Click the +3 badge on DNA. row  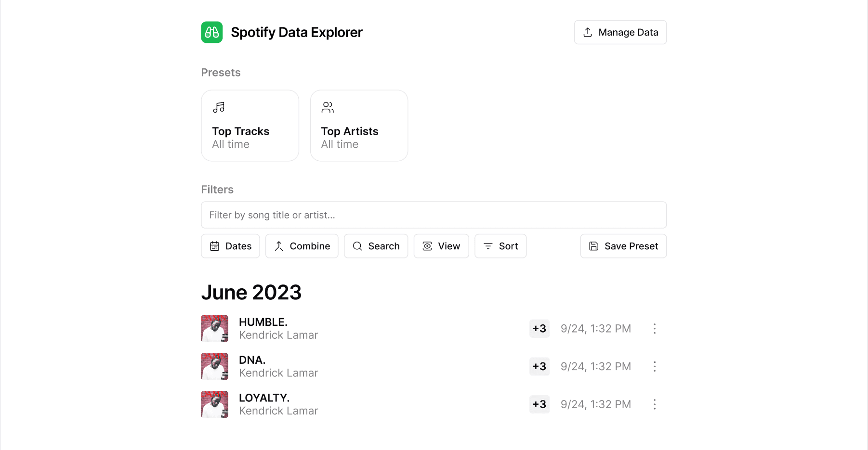[x=539, y=366]
